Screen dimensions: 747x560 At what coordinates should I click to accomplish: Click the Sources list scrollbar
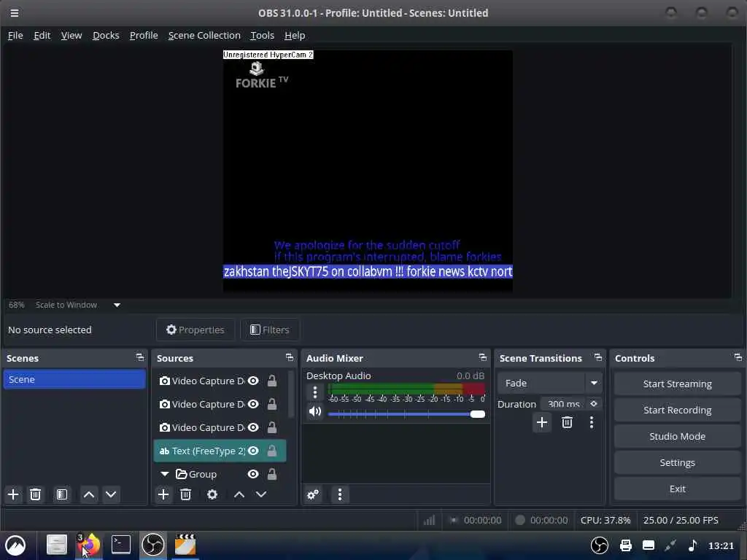tap(291, 394)
